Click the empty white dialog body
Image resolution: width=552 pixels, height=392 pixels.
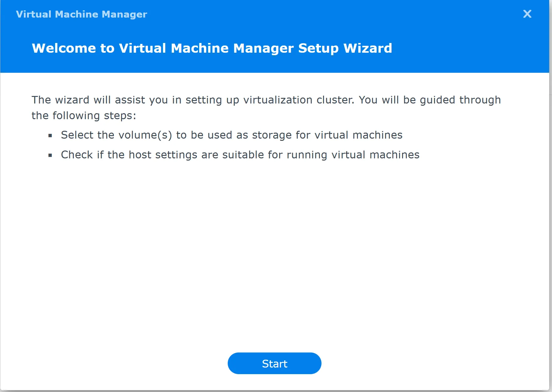[276, 251]
